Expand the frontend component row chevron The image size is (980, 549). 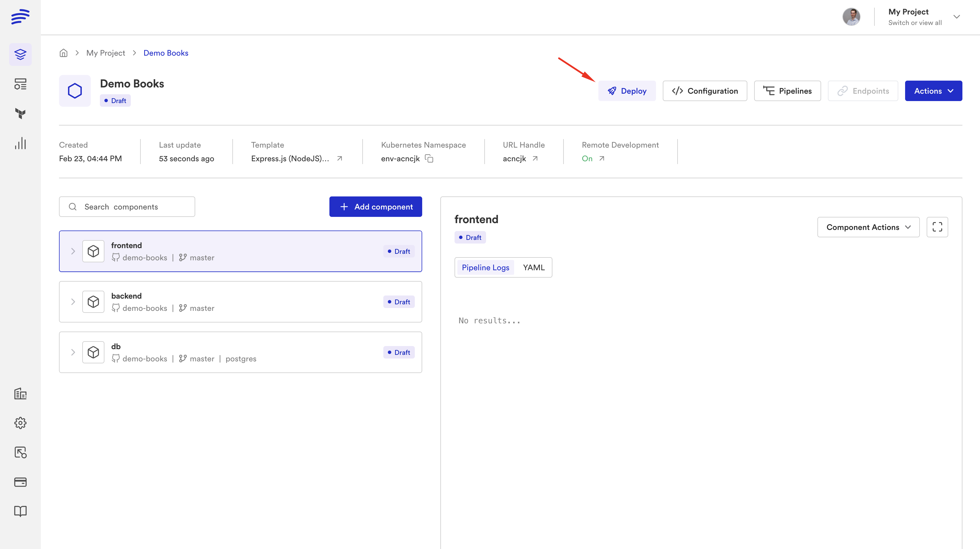73,251
